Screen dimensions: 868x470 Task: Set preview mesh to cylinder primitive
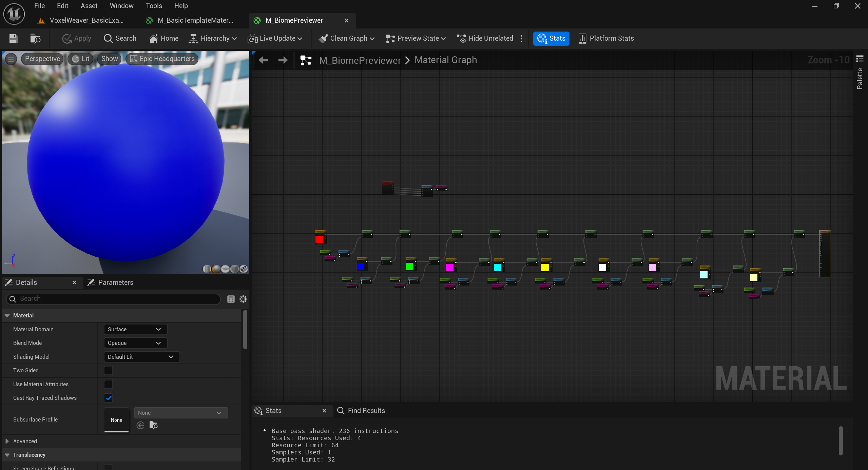(x=207, y=269)
